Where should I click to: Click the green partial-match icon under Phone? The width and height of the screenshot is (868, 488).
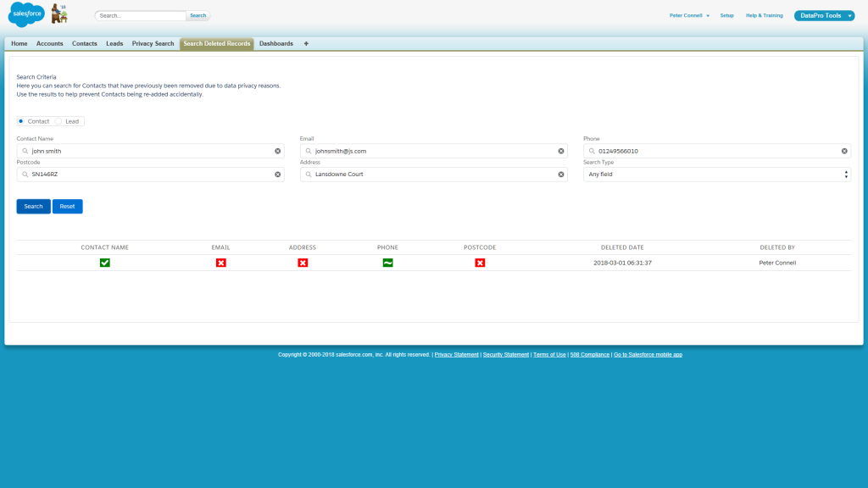coord(387,263)
